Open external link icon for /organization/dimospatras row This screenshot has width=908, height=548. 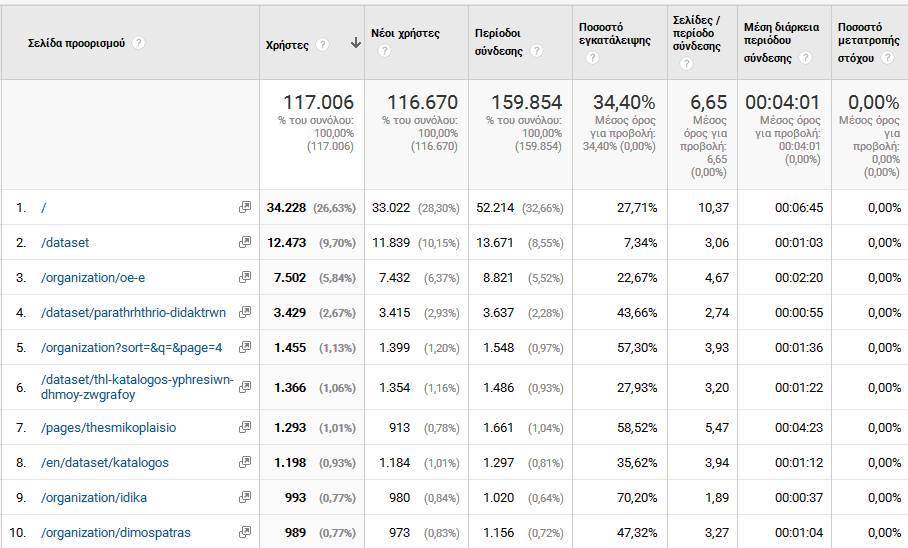(x=245, y=532)
